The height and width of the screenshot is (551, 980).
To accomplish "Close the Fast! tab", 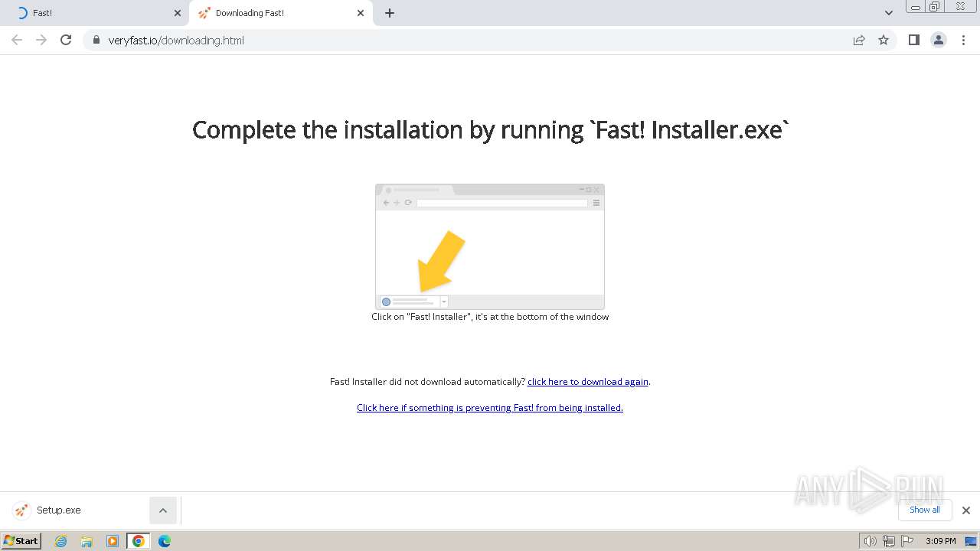I will (178, 13).
